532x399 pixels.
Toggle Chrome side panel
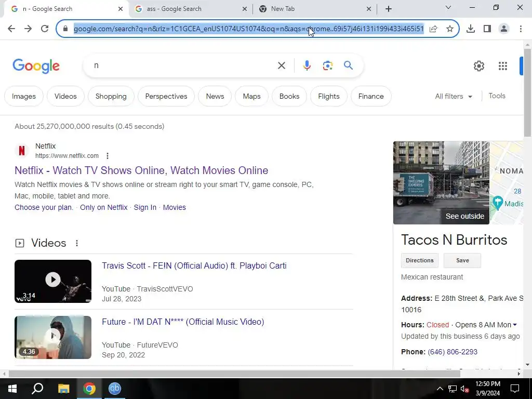point(487,29)
